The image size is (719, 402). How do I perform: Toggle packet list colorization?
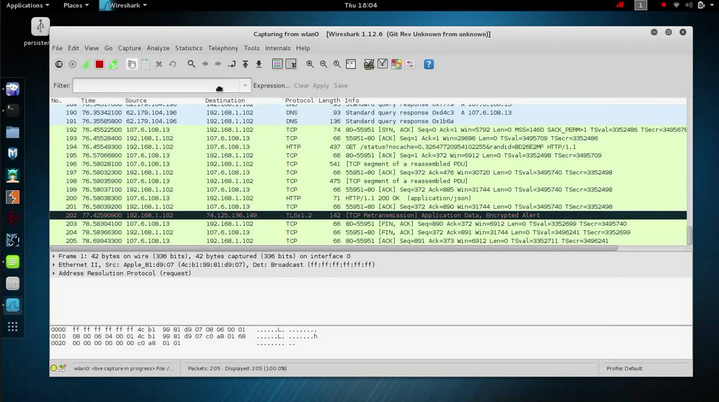277,64
